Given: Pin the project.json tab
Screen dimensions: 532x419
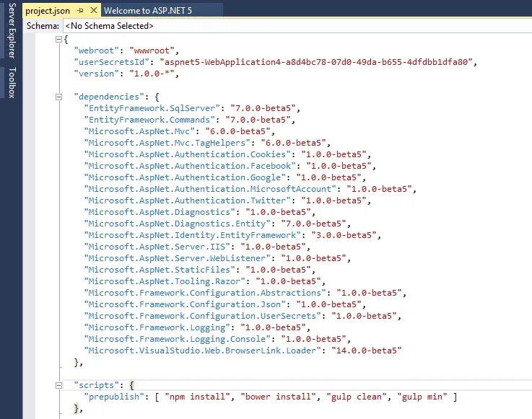Looking at the screenshot, I should (x=80, y=11).
